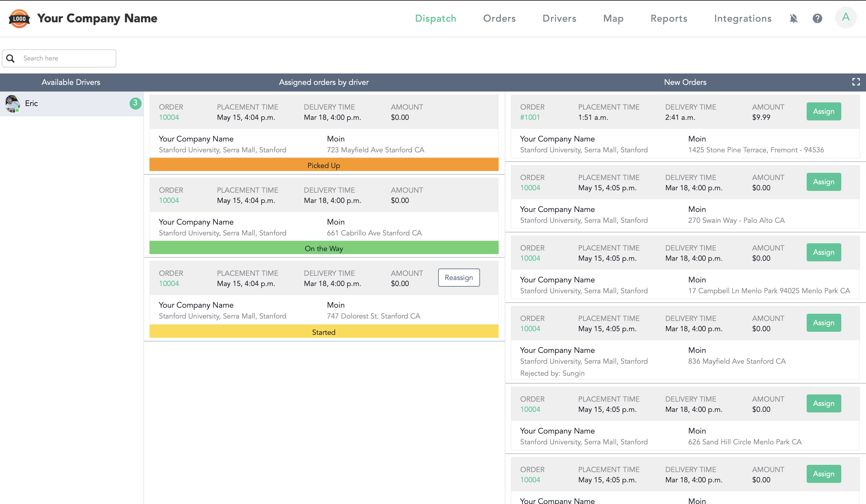
Task: Click driver Eric's profile photo
Action: pos(12,103)
